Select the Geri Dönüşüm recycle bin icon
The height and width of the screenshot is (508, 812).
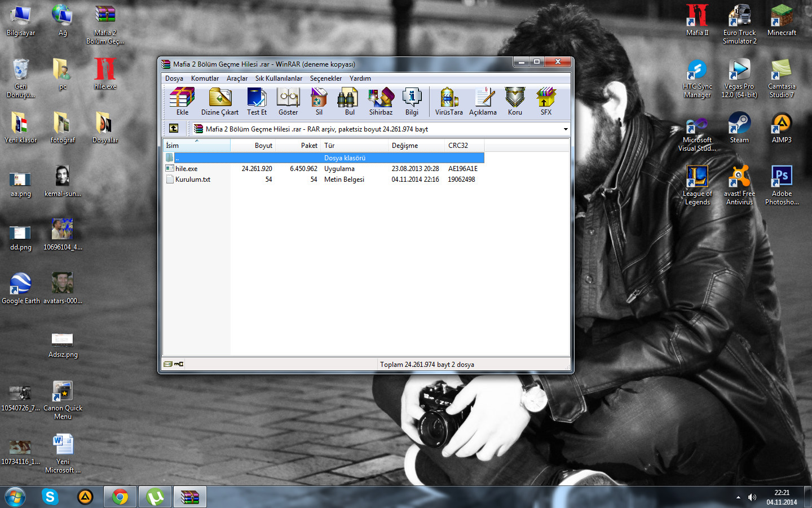point(21,78)
